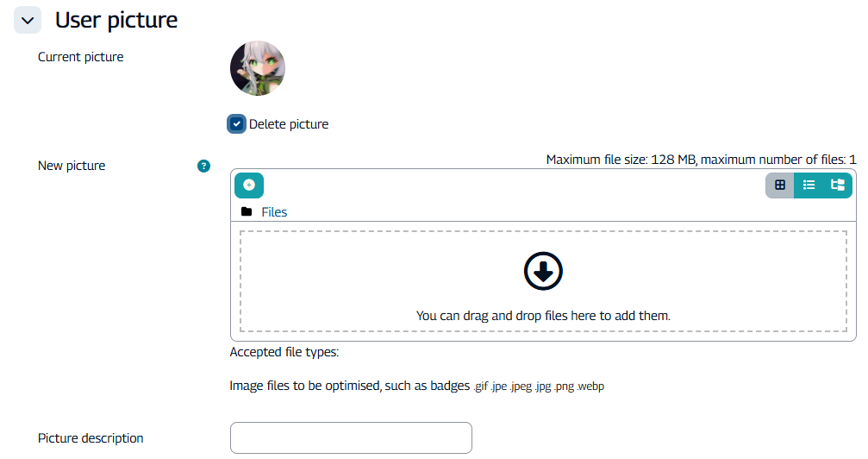The image size is (868, 459).
Task: Click the download arrow in drop zone
Action: coord(543,272)
